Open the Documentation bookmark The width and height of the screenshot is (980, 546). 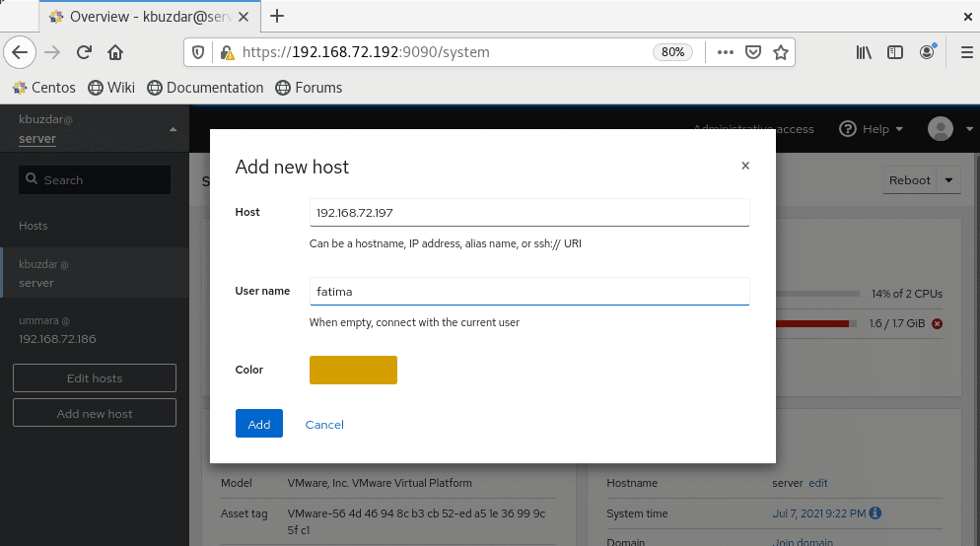pyautogui.click(x=206, y=88)
